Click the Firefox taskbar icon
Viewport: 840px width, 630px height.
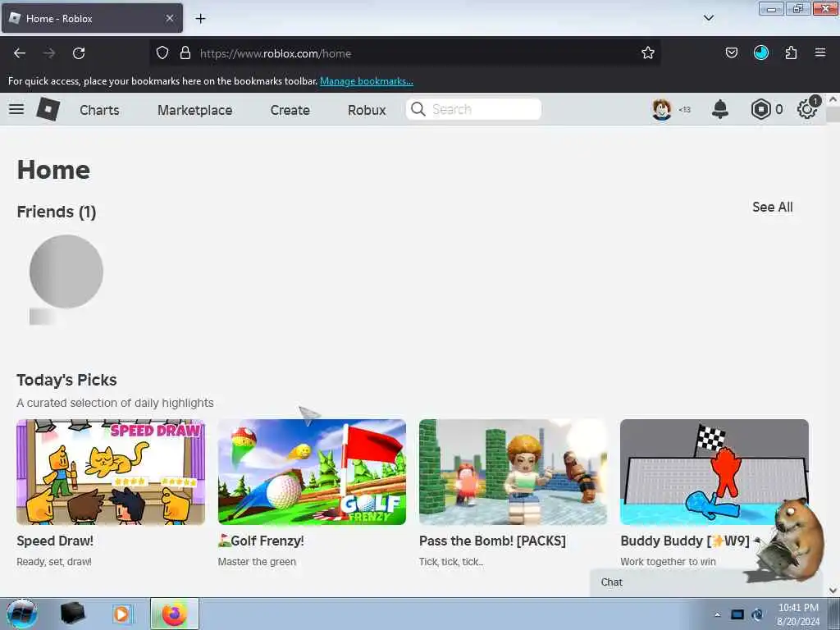174,614
